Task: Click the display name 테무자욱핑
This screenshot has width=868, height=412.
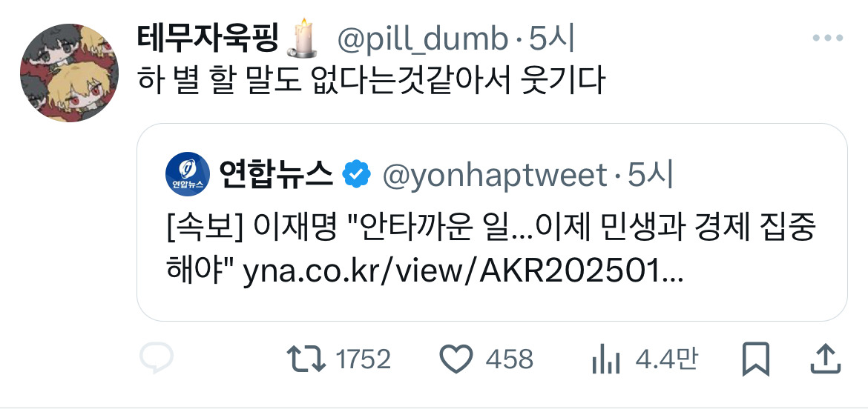Action: [x=206, y=38]
